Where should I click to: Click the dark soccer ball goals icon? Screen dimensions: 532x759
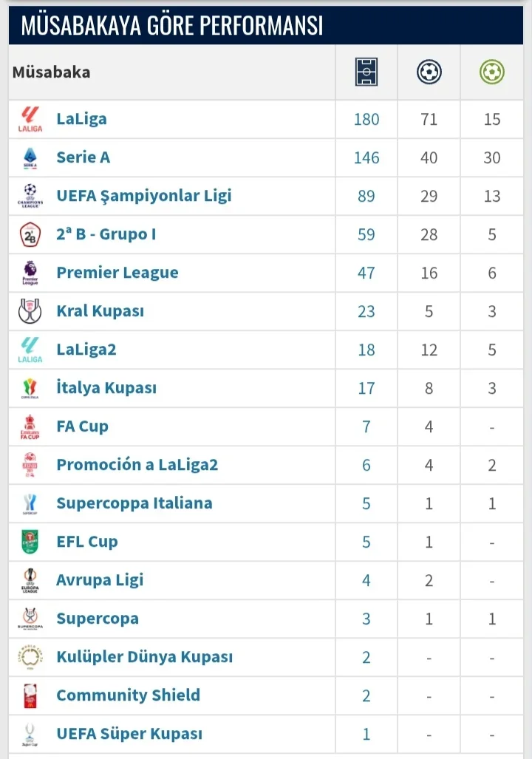click(429, 72)
